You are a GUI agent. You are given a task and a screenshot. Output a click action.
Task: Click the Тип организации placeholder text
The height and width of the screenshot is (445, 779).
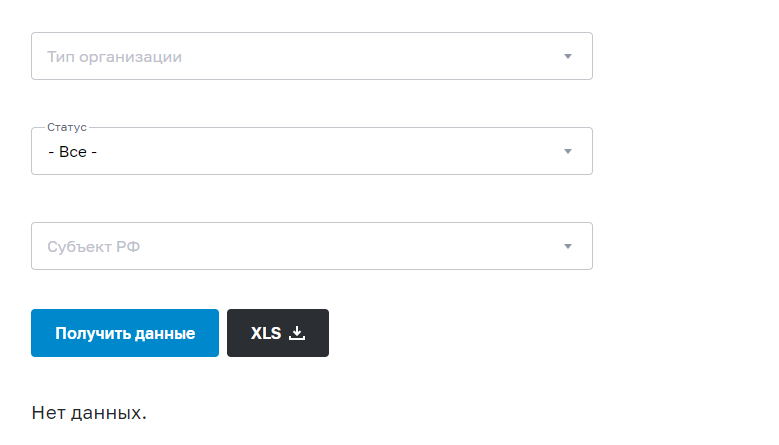point(114,57)
